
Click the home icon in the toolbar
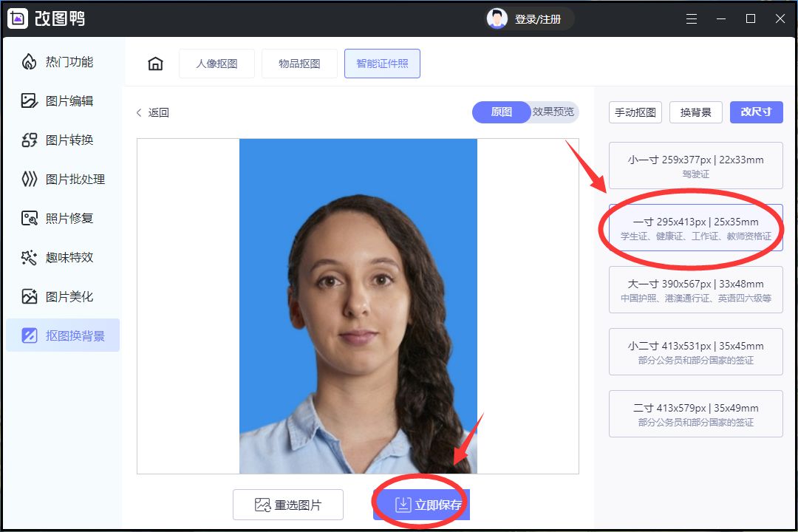[155, 64]
